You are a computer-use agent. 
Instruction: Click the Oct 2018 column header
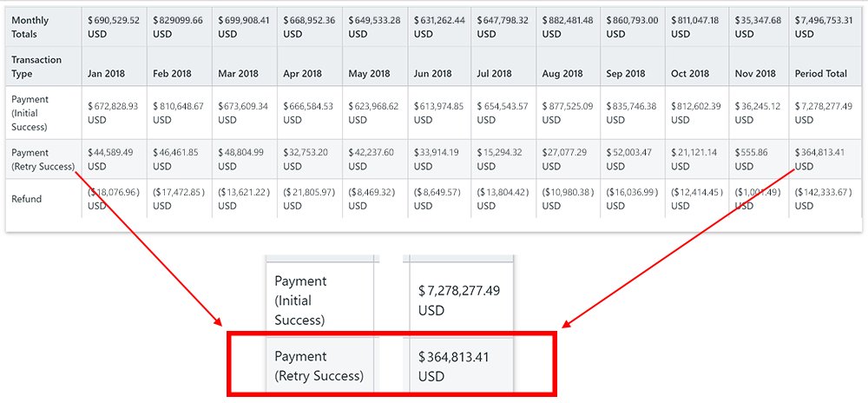[x=690, y=73]
